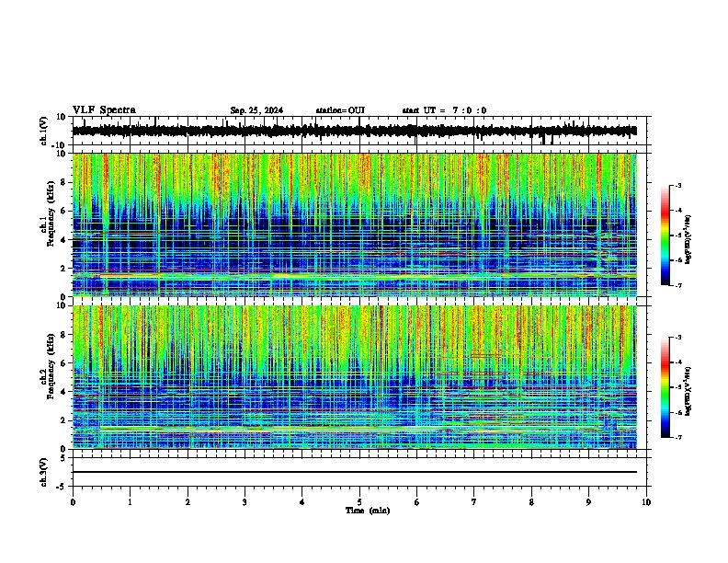Click the time axis tick label "1"
728x563 pixels.
point(130,502)
